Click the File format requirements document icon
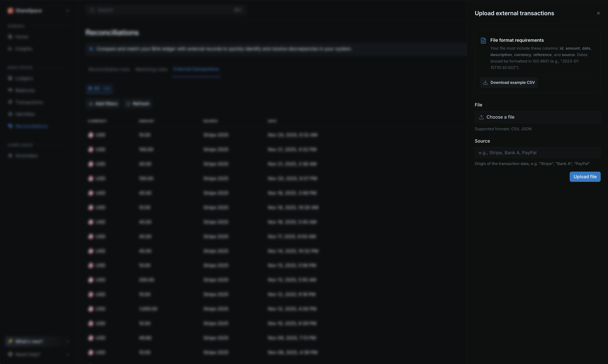Screen dimensions: 608x364 coord(483,40)
